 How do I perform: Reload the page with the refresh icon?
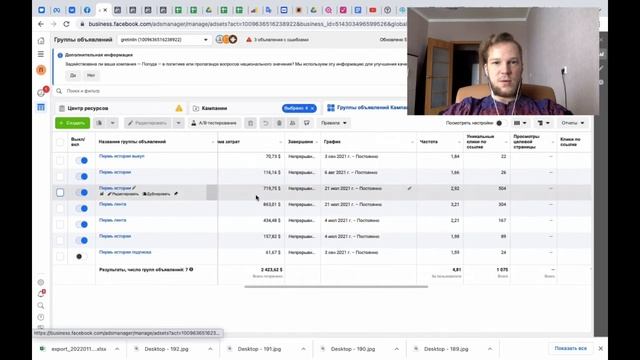(67, 24)
